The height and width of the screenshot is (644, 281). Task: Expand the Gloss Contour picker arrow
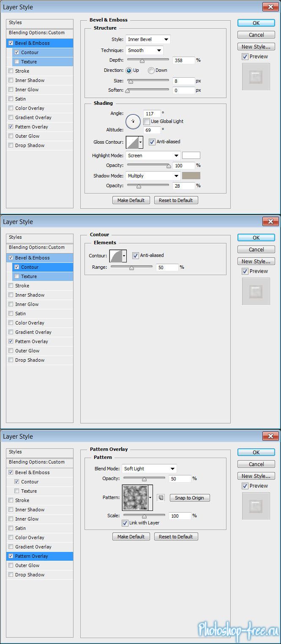click(x=140, y=142)
